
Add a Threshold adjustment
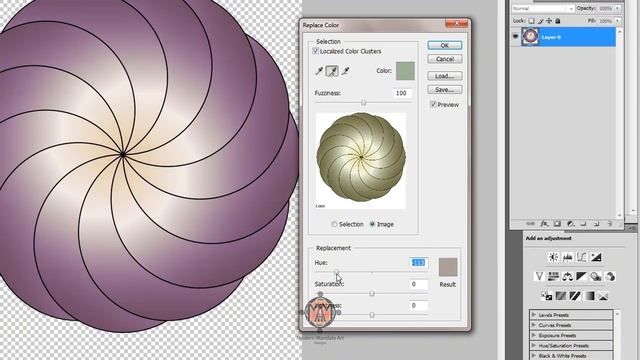tap(575, 296)
